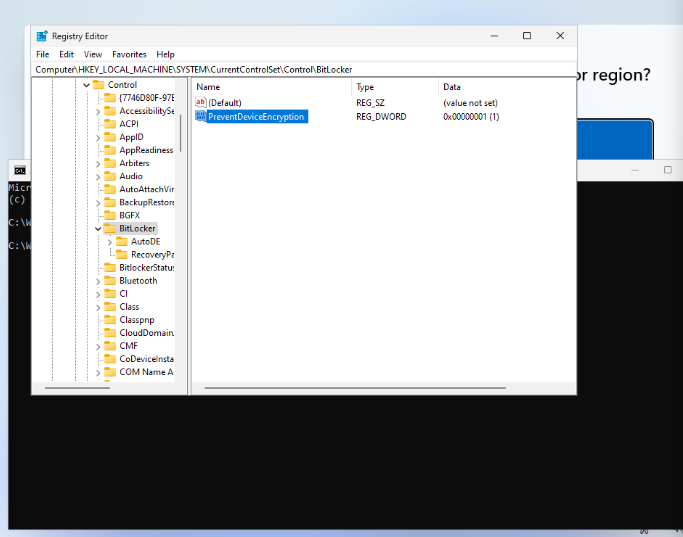Image resolution: width=683 pixels, height=537 pixels.
Task: Select the Class tree item
Action: (129, 307)
